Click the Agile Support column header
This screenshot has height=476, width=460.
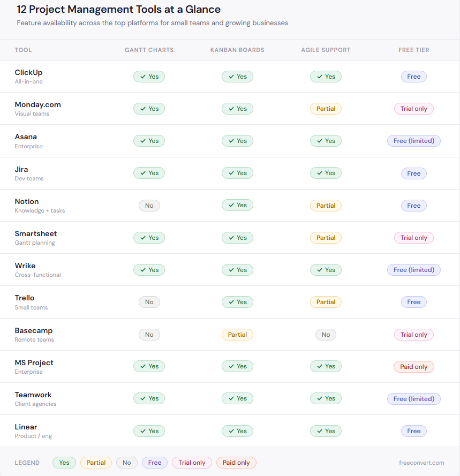326,50
